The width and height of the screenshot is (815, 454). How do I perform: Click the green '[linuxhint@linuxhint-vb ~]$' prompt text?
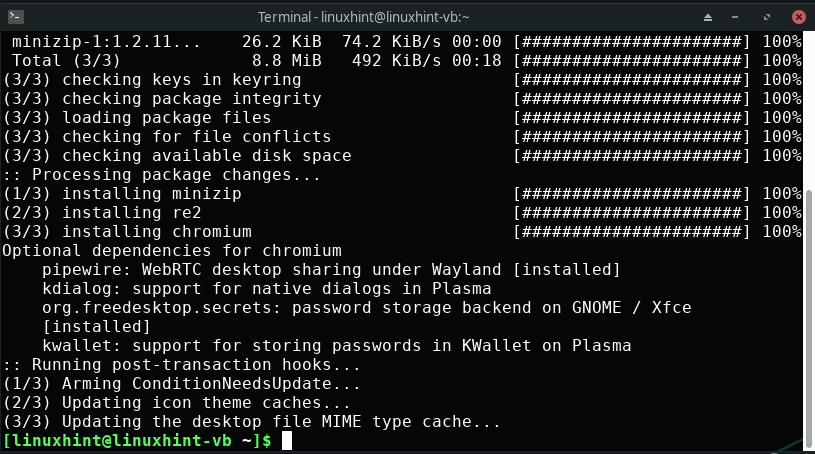(137, 441)
